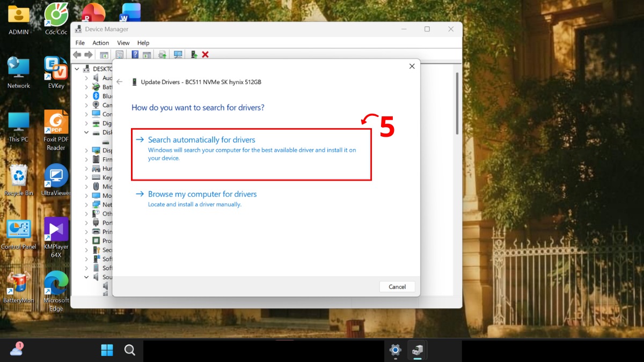The width and height of the screenshot is (644, 362).
Task: Click the Forward arrow in Device Manager toolbar
Action: [88, 55]
